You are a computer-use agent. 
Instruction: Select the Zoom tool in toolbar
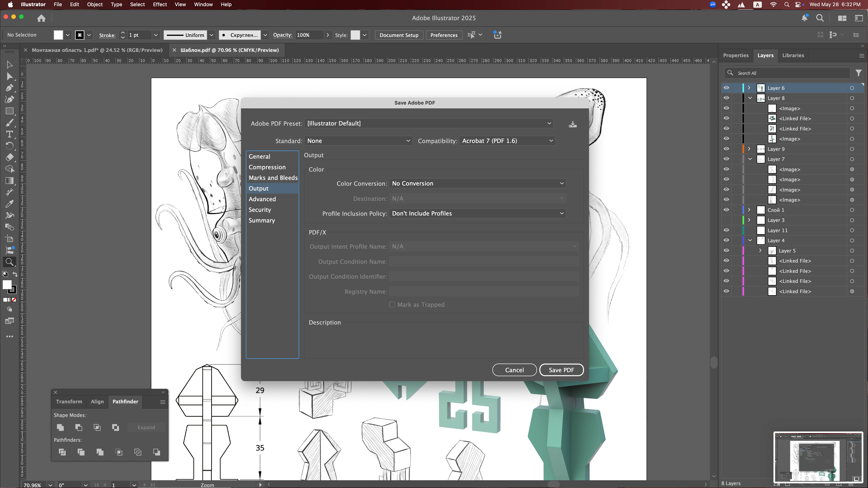[9, 262]
